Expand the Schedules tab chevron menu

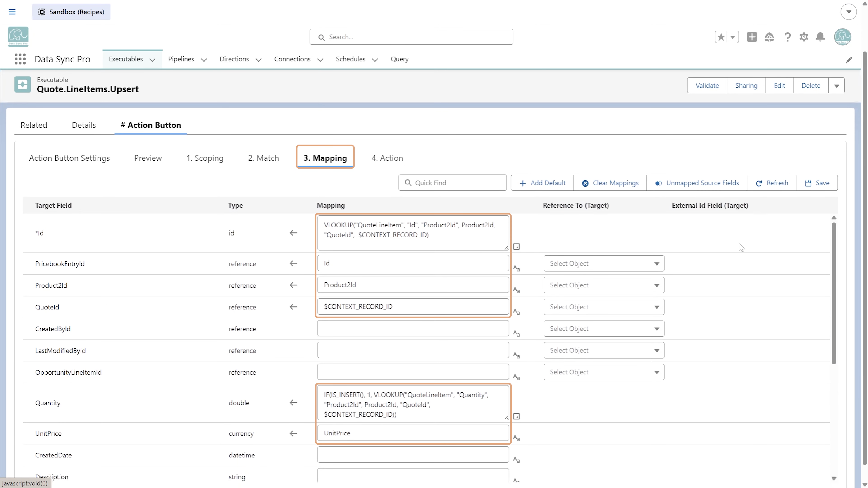point(375,60)
